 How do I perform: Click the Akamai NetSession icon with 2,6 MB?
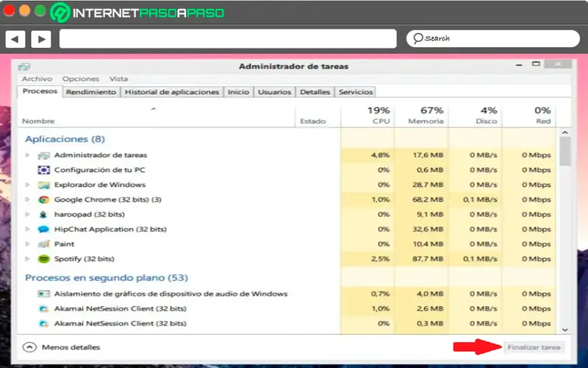pos(44,309)
